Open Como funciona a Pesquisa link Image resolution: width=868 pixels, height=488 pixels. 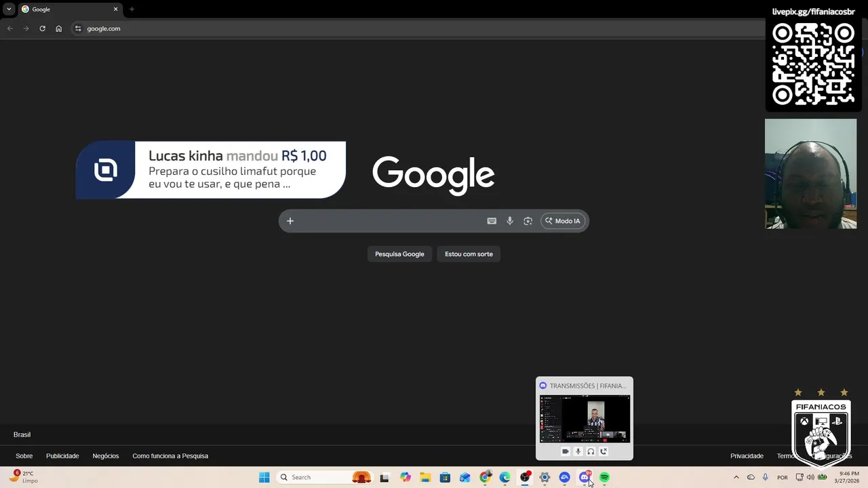(170, 456)
